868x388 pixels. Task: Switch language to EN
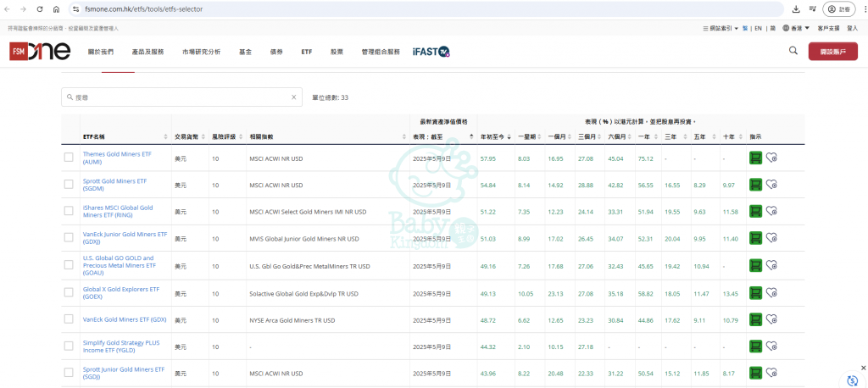coord(759,28)
